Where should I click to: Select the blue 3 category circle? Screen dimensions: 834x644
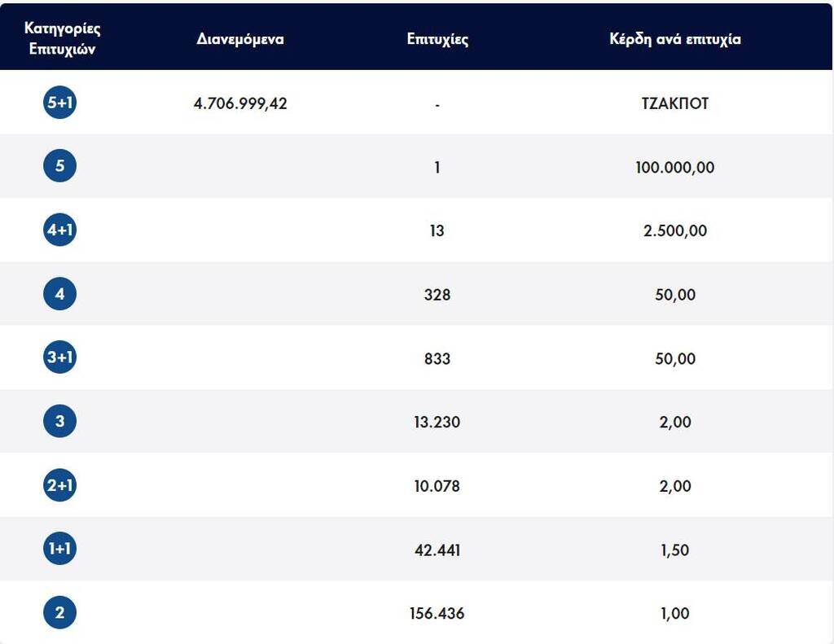tap(60, 422)
